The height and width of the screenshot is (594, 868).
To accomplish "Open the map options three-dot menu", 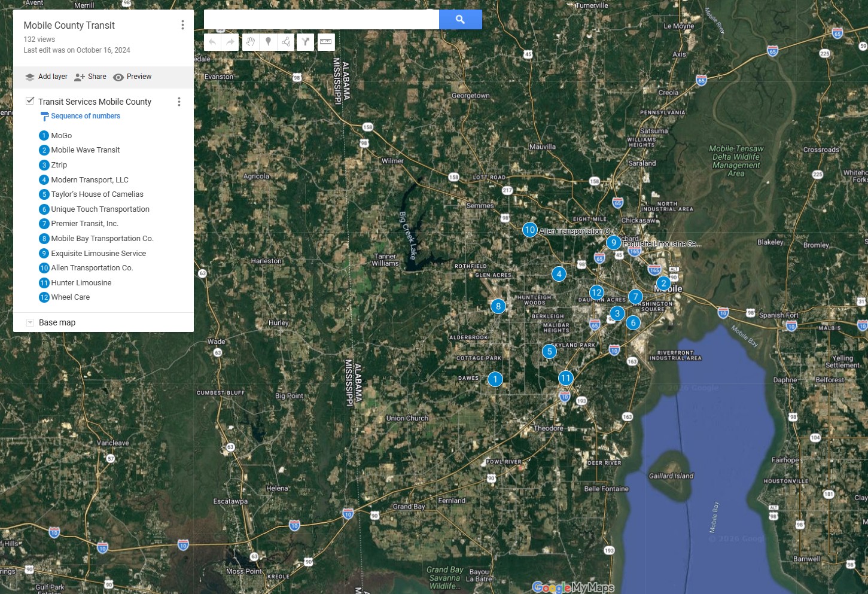I will click(182, 25).
